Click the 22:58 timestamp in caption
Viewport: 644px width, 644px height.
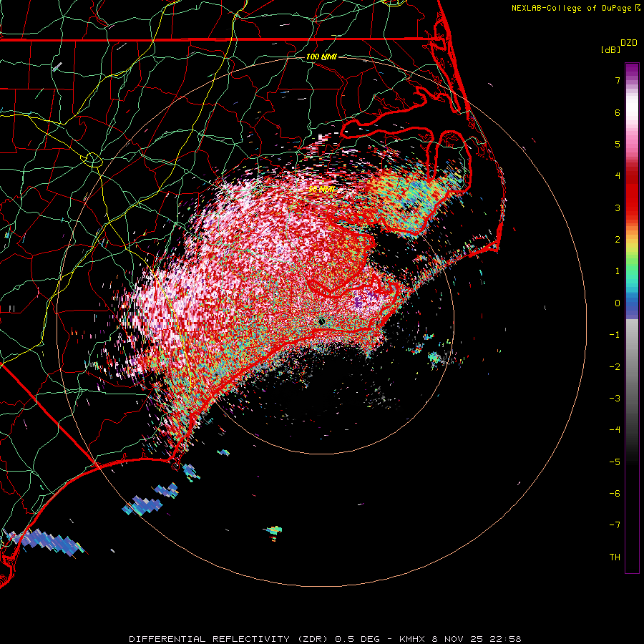506,639
